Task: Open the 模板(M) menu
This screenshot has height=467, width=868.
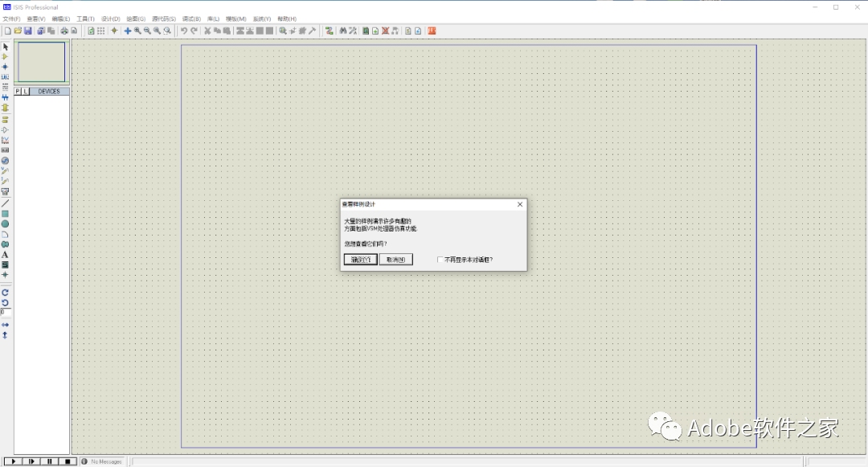Action: pos(234,18)
